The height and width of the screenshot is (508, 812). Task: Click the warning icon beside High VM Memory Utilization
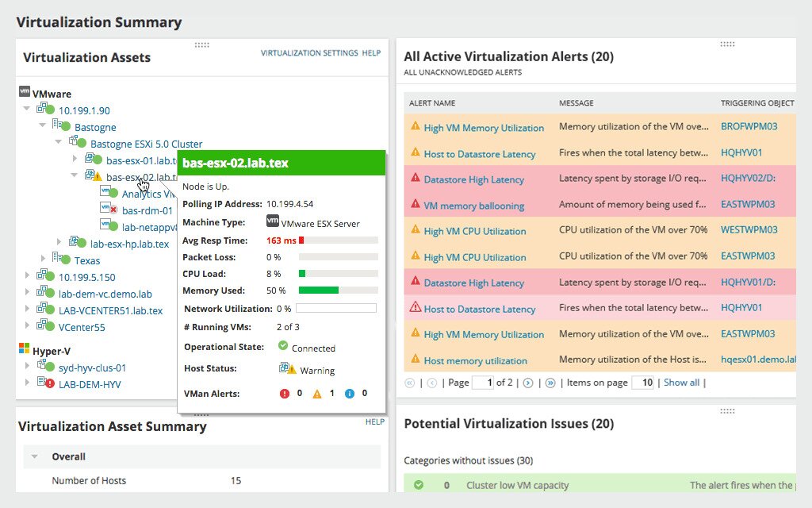tap(416, 127)
